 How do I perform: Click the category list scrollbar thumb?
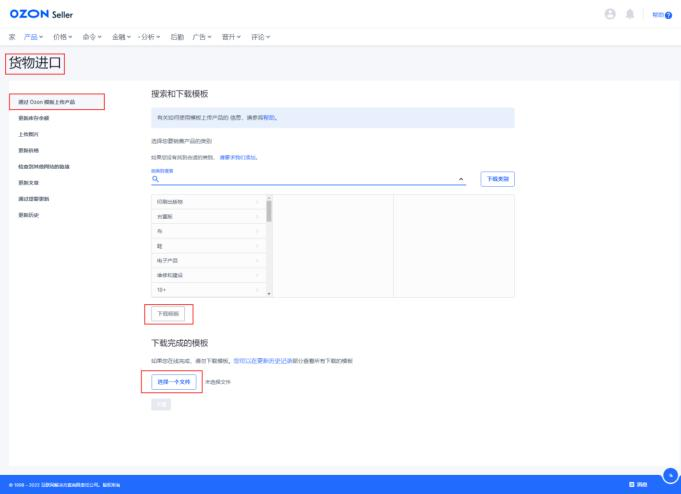click(x=269, y=210)
